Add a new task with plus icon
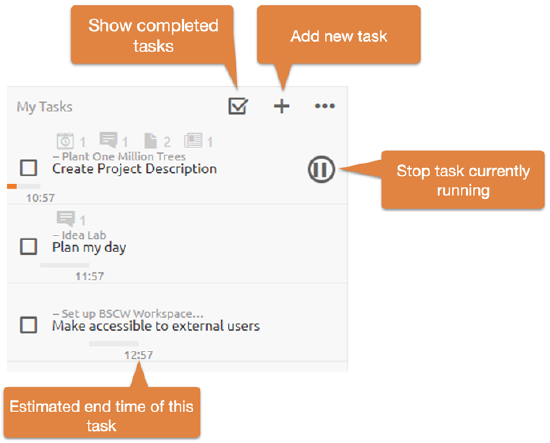This screenshot has width=550, height=443. pos(282,106)
